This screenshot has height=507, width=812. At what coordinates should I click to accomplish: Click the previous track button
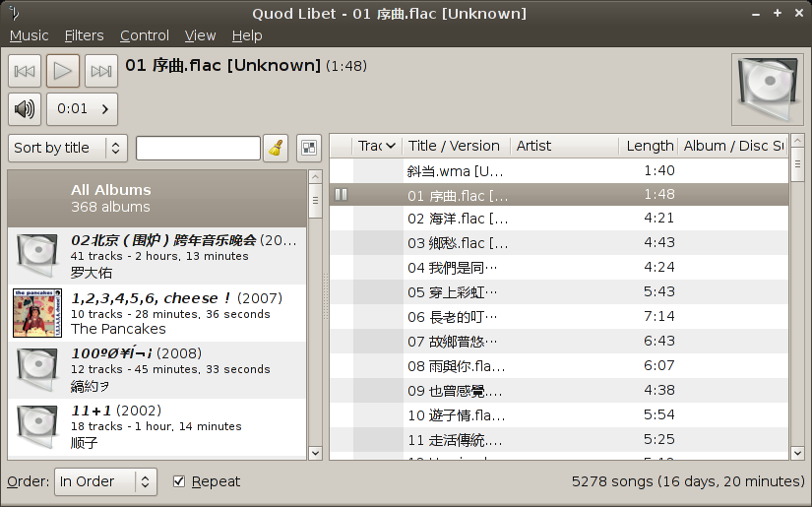click(25, 71)
